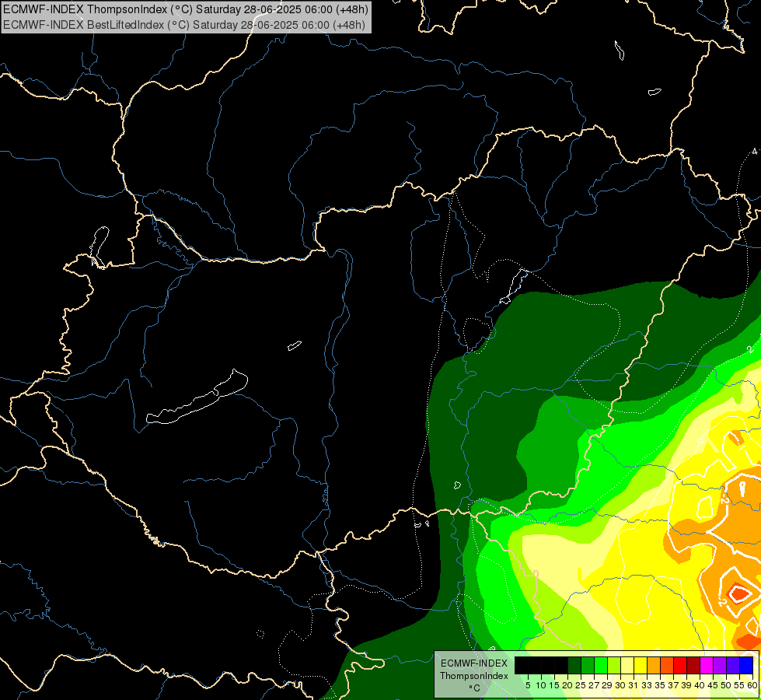Image resolution: width=761 pixels, height=700 pixels.
Task: Click the 'ECMWF-INDEX' label in the legend
Action: (474, 663)
